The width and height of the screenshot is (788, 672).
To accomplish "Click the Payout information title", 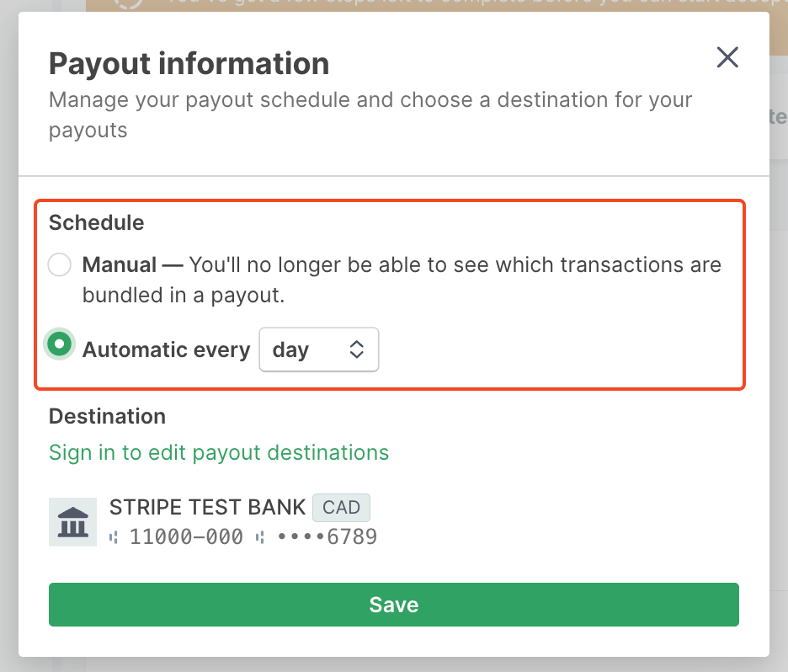I will pyautogui.click(x=189, y=63).
